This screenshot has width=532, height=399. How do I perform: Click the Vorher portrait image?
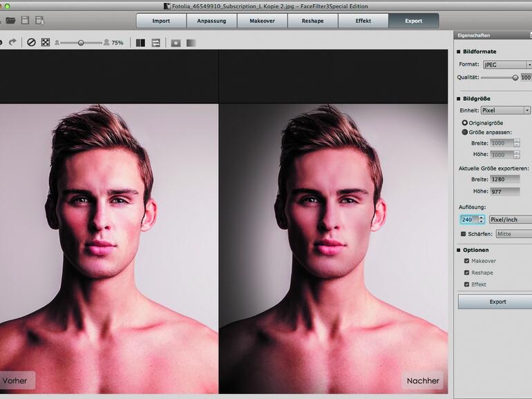109,249
